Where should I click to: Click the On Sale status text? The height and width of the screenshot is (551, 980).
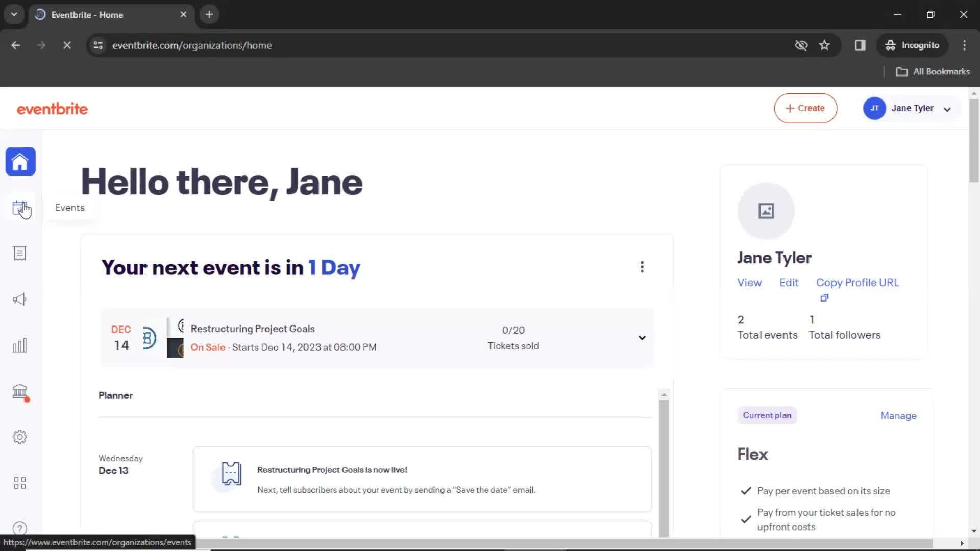tap(208, 347)
